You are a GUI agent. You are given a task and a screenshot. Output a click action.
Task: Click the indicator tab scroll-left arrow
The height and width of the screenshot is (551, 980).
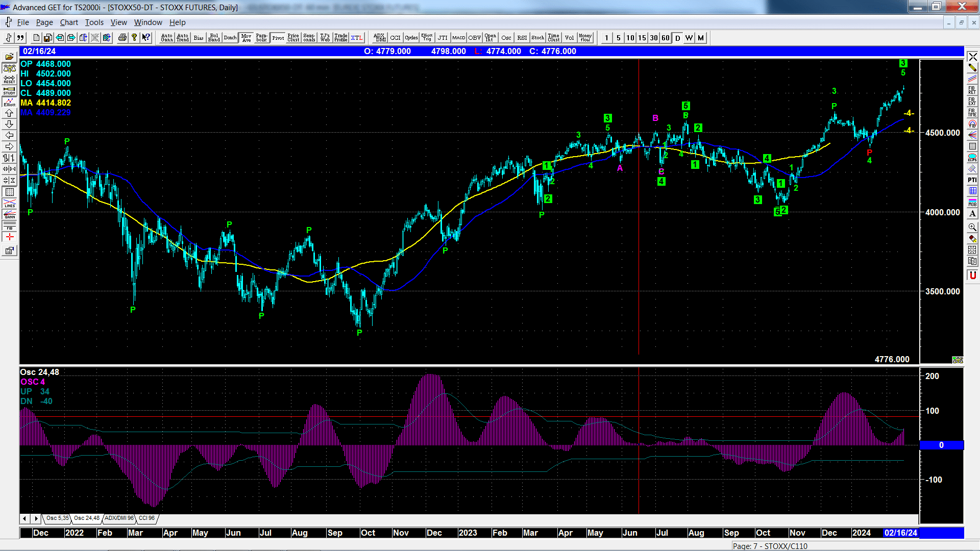click(x=24, y=518)
